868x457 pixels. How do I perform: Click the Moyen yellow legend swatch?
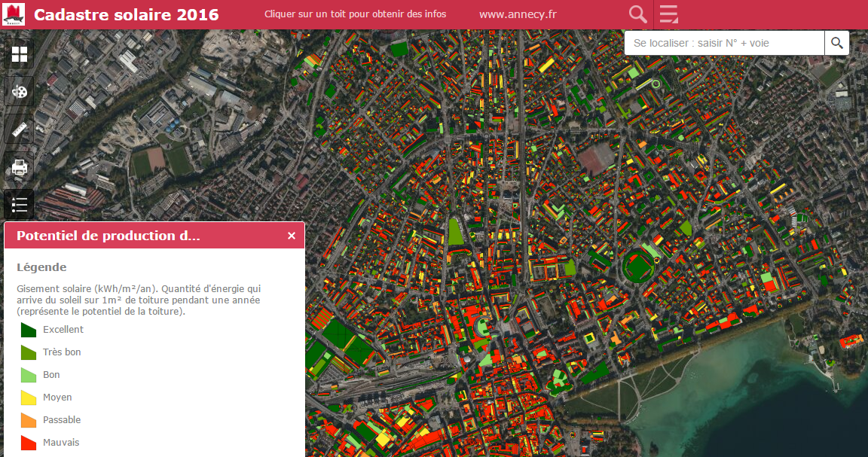(x=28, y=398)
